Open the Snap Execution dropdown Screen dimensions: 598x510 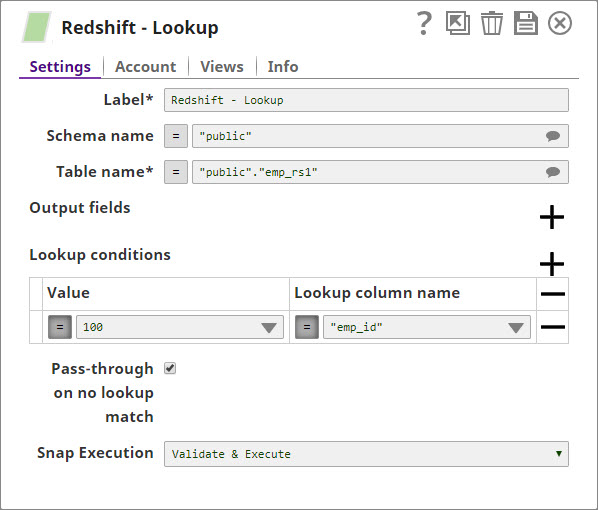(366, 454)
